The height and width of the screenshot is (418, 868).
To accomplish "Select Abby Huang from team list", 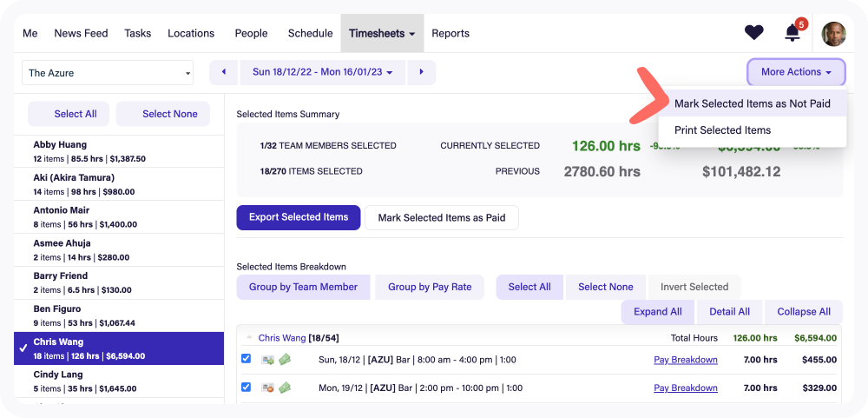I will pos(119,151).
